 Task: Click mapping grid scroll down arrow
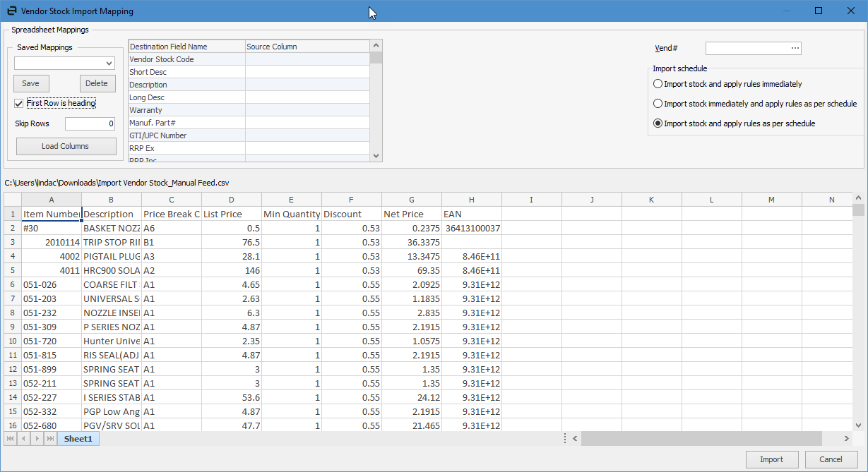pyautogui.click(x=376, y=156)
